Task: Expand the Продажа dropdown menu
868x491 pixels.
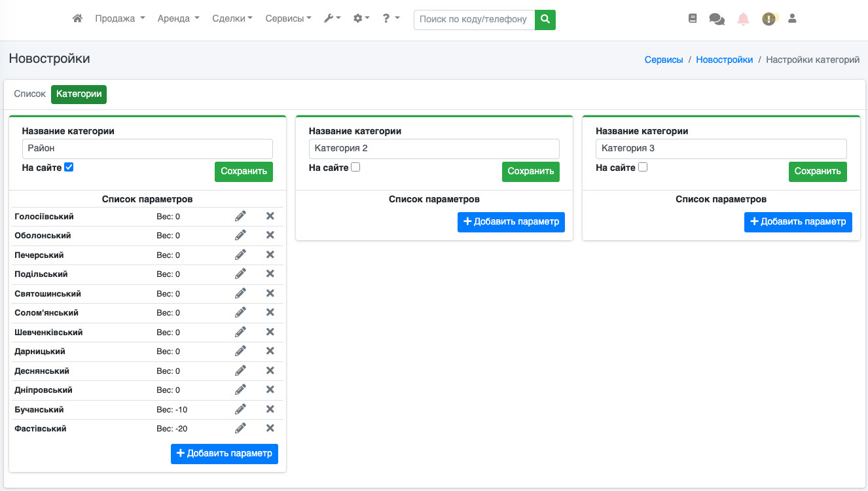Action: (x=120, y=19)
